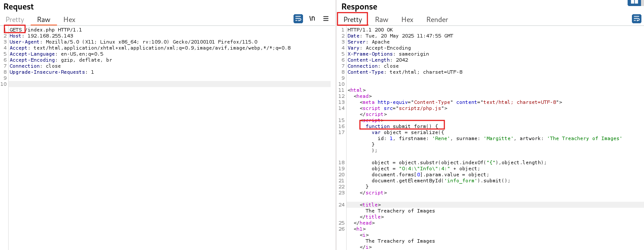
Task: Click 'Connection: close' in the Response panel
Action: tap(373, 66)
